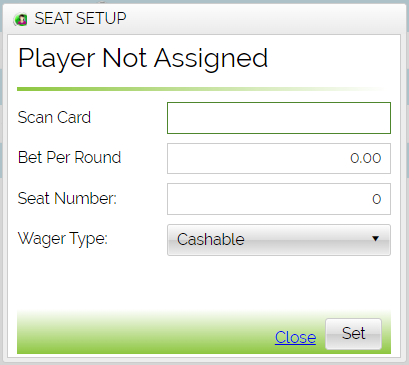
Task: Click the Cashable option text
Action: [211, 239]
